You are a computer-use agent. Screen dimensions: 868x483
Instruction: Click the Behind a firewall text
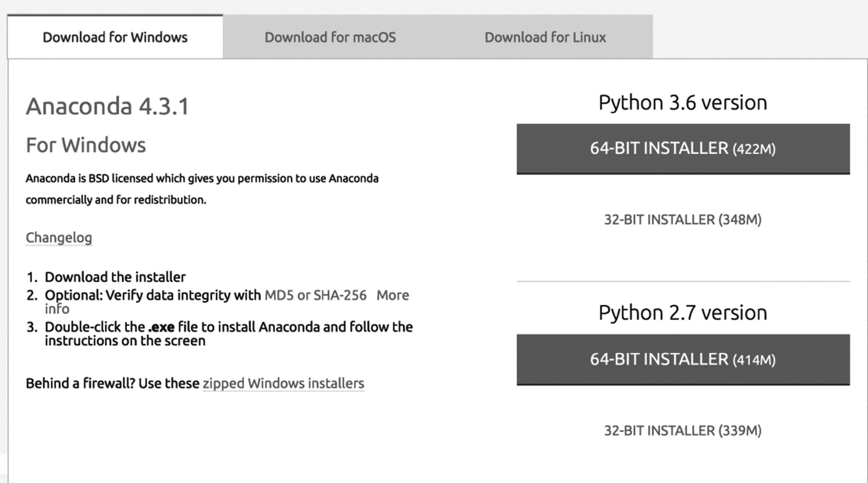click(113, 384)
